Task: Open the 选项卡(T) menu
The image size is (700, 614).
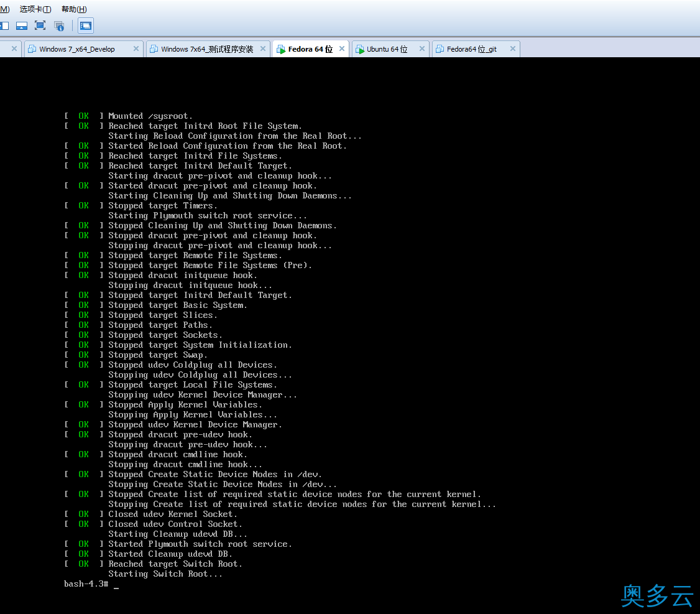Action: [x=35, y=9]
